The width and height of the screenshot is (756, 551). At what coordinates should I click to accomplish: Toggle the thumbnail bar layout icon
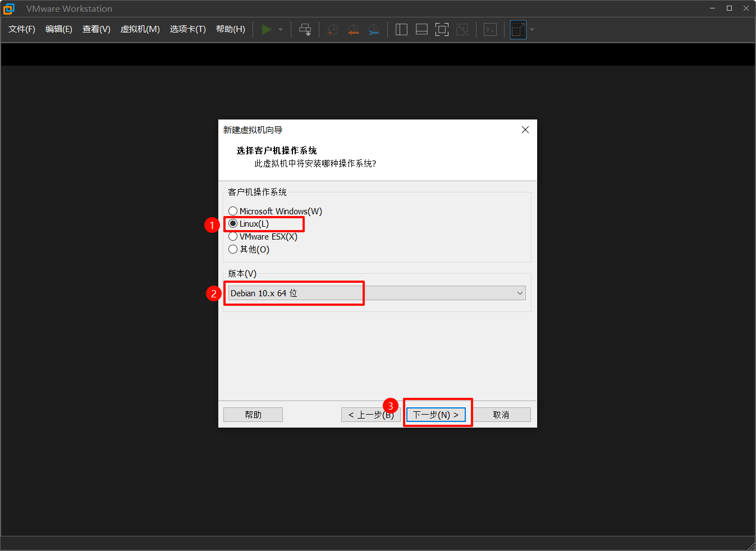click(421, 30)
